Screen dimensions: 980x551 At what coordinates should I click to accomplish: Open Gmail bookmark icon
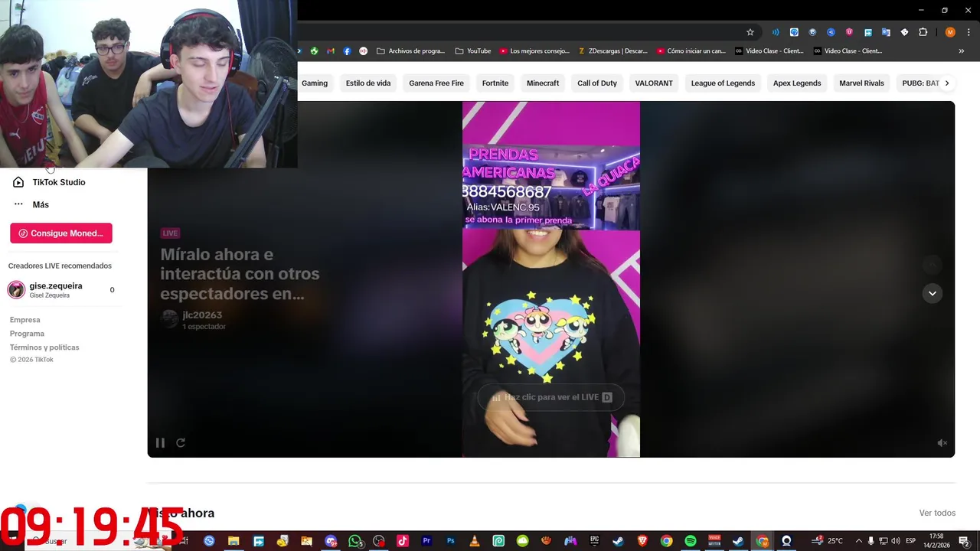coord(331,51)
